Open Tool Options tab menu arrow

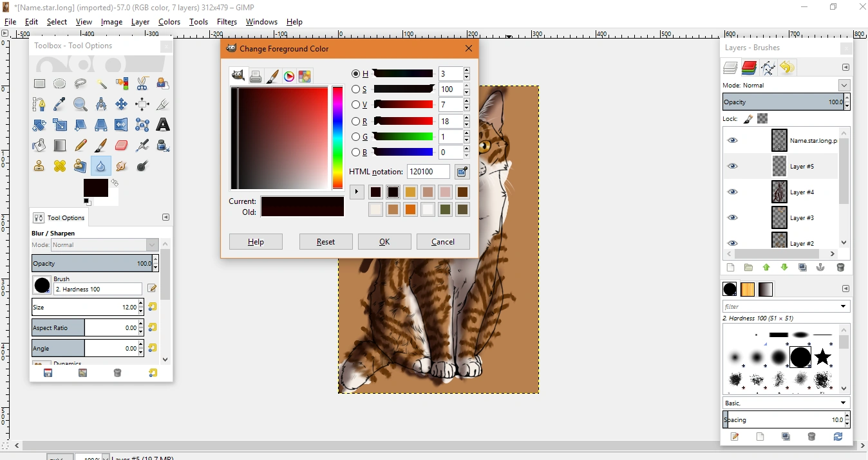165,217
